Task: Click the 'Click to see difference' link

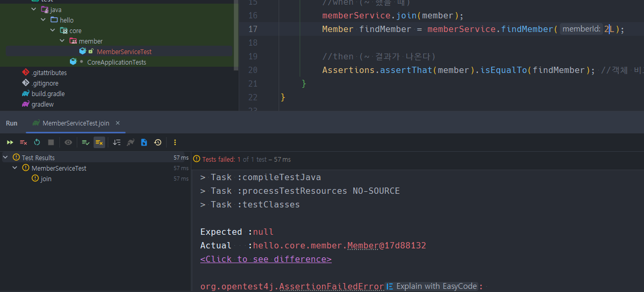Action: point(266,259)
